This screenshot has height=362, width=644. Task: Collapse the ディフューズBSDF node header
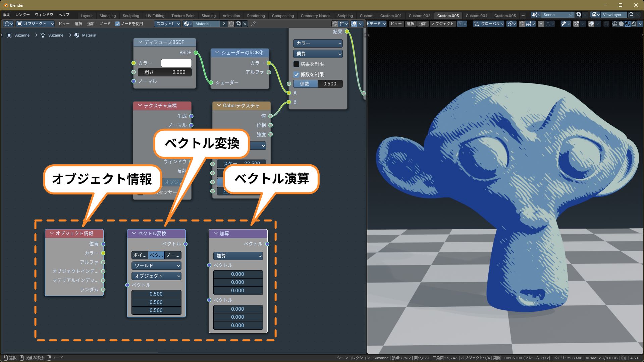[140, 42]
